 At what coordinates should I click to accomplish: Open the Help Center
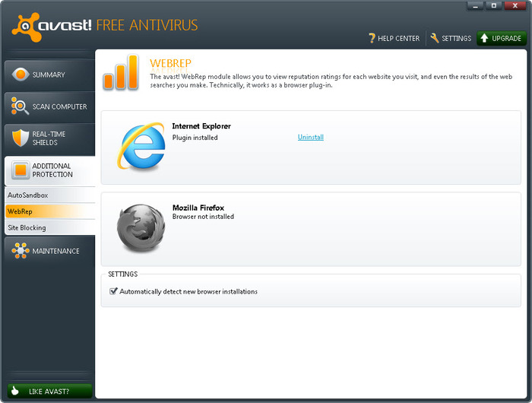click(x=394, y=38)
